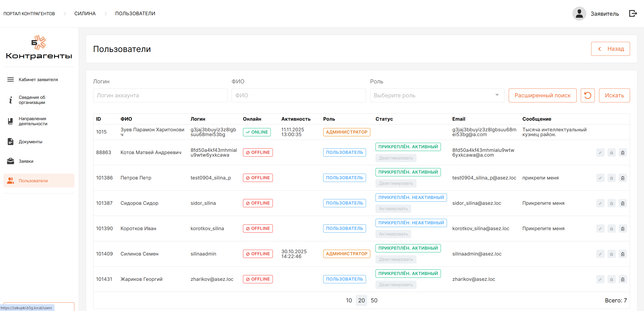The height and width of the screenshot is (311, 644).
Task: Click pencil edit icon for Петров Петр
Action: 600,178
